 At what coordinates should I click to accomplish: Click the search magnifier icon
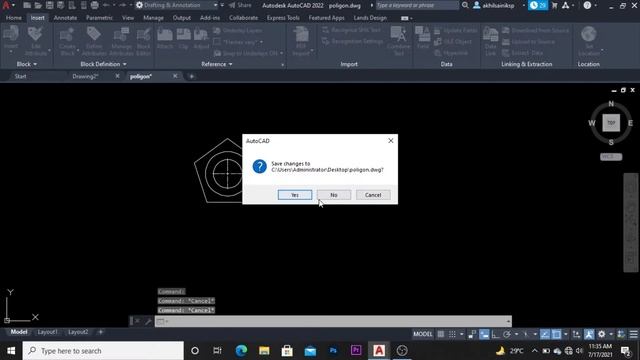tap(465, 5)
